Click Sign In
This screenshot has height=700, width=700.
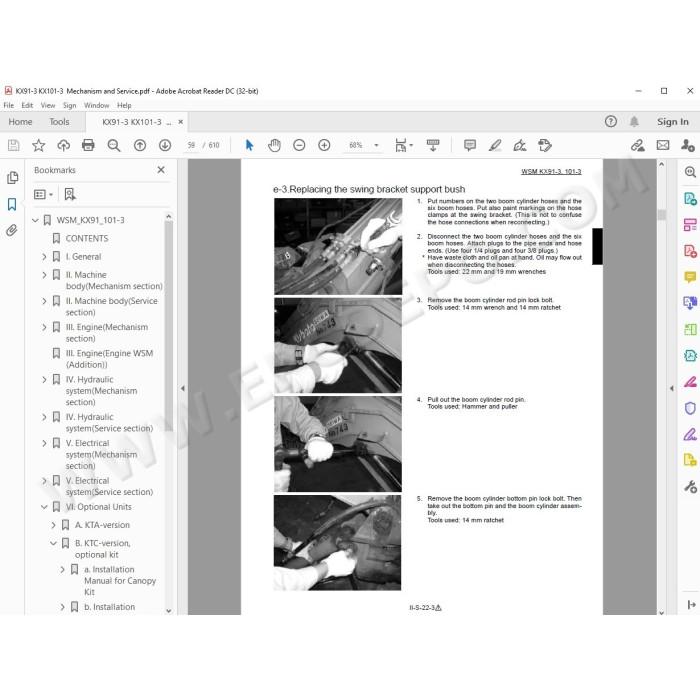[x=672, y=121]
